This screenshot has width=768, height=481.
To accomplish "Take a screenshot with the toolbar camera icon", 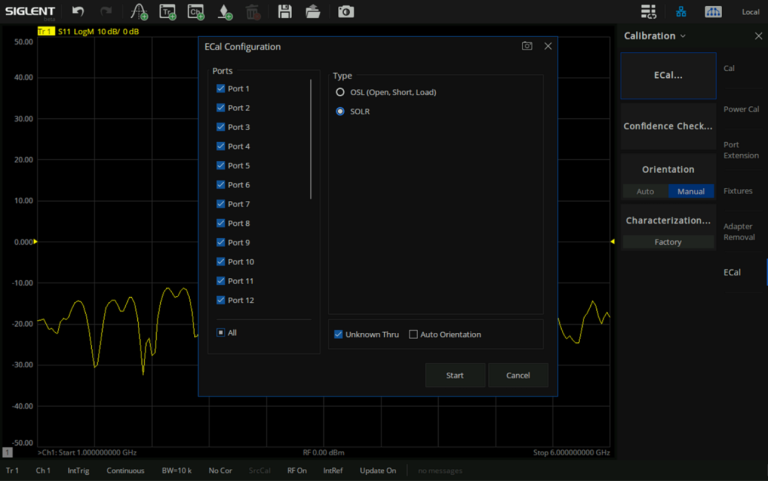I will click(345, 12).
